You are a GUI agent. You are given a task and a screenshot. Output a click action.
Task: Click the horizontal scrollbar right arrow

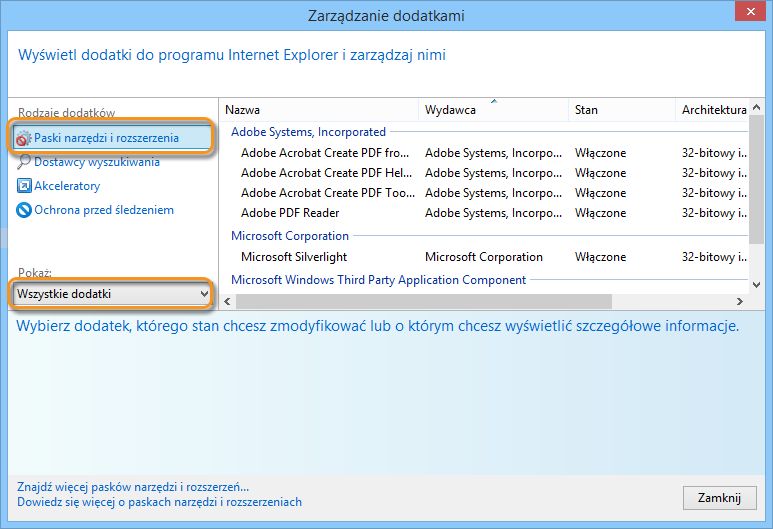click(x=739, y=301)
